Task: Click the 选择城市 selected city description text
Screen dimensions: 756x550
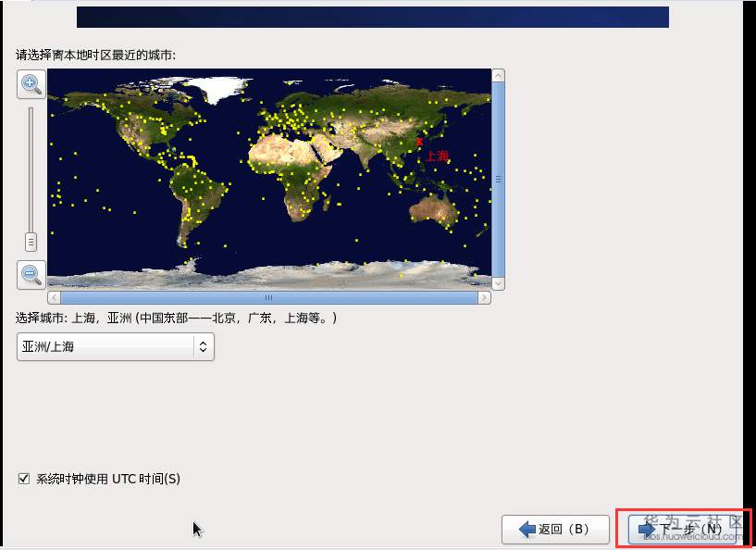Action: (176, 318)
